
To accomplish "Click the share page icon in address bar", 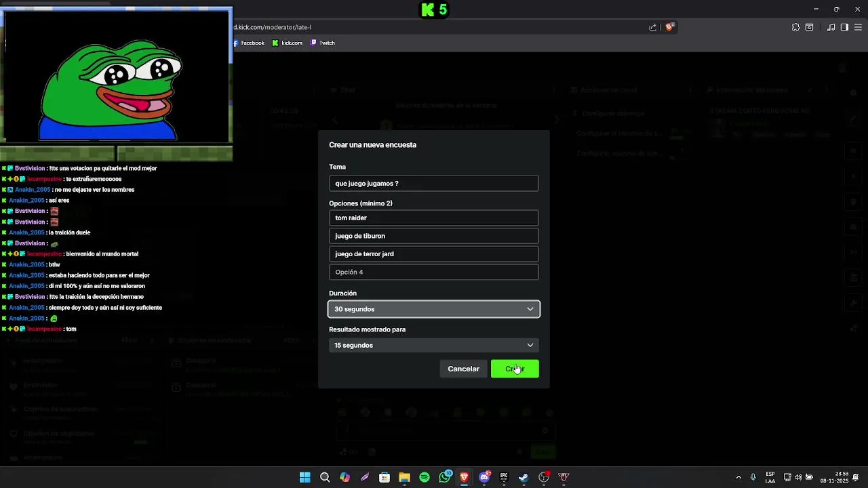I will point(652,27).
